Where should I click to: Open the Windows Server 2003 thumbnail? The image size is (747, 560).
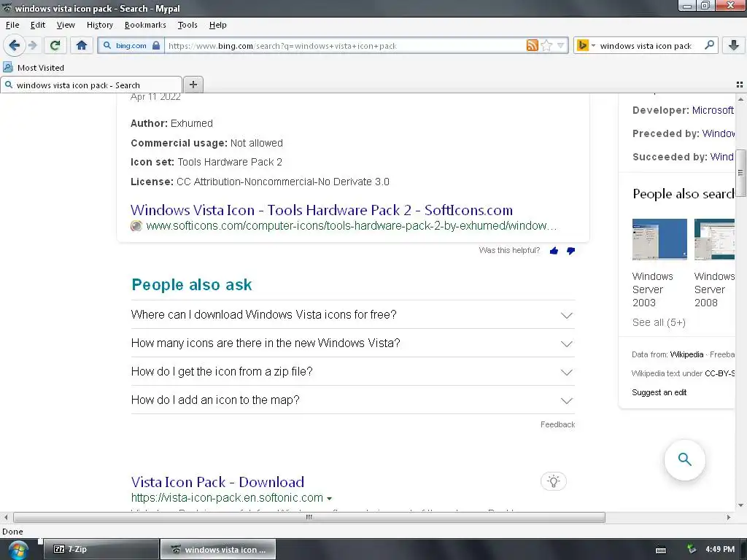coord(659,239)
